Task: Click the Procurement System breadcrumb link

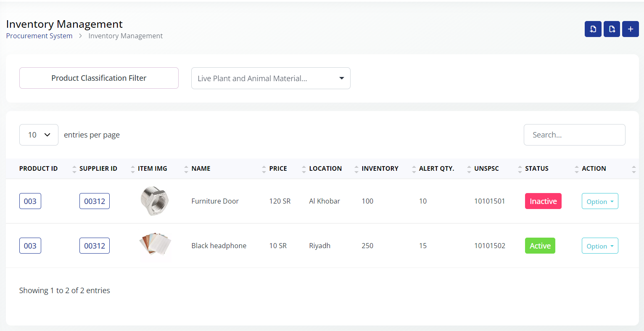Action: 39,36
